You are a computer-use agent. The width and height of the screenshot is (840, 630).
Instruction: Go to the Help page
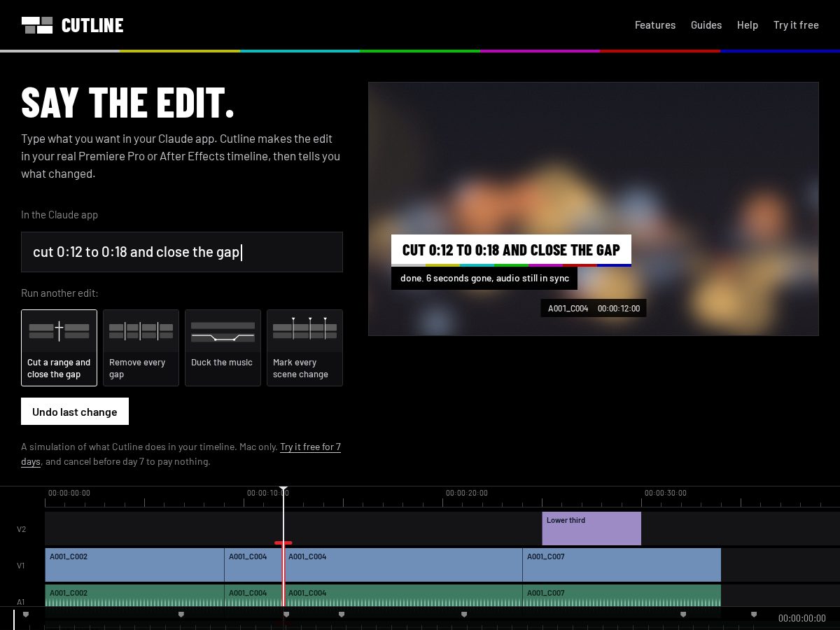pos(748,25)
